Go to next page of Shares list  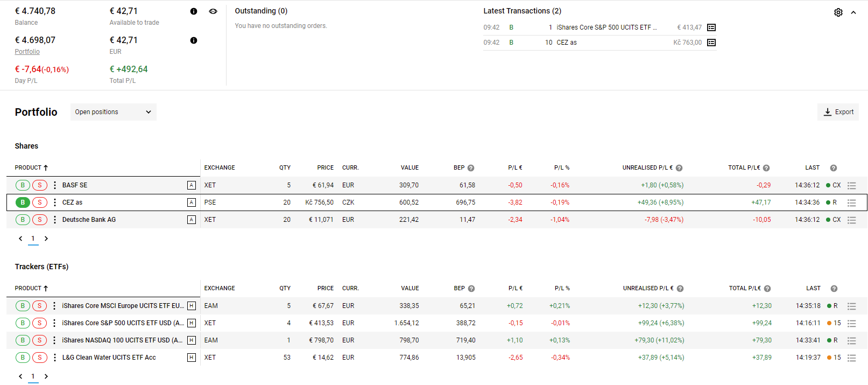(46, 239)
